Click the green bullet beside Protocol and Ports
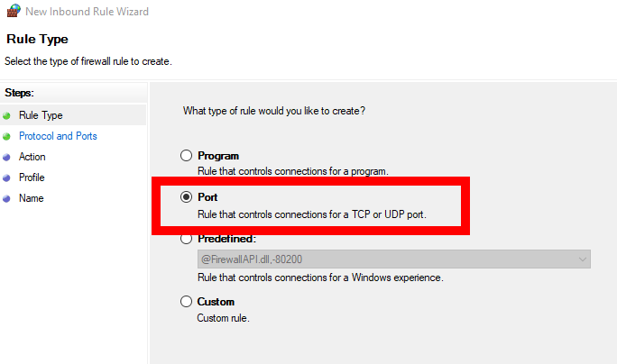Screen dimensions: 617x364 7,136
